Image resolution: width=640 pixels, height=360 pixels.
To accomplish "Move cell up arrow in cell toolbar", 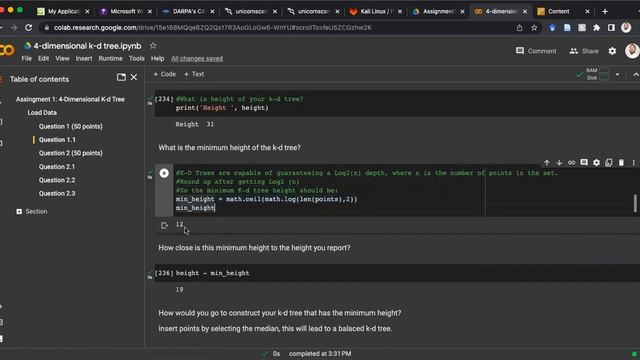I will (x=547, y=162).
